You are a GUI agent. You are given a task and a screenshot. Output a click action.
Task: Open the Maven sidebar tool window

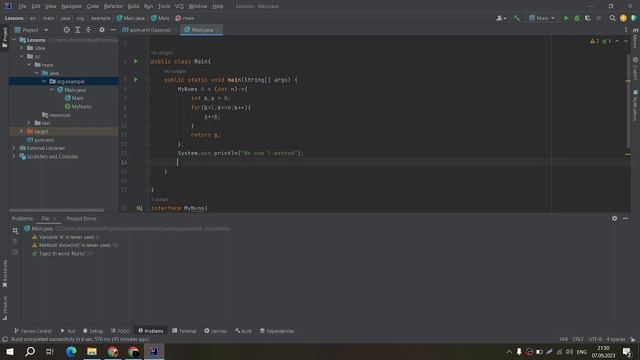[636, 39]
